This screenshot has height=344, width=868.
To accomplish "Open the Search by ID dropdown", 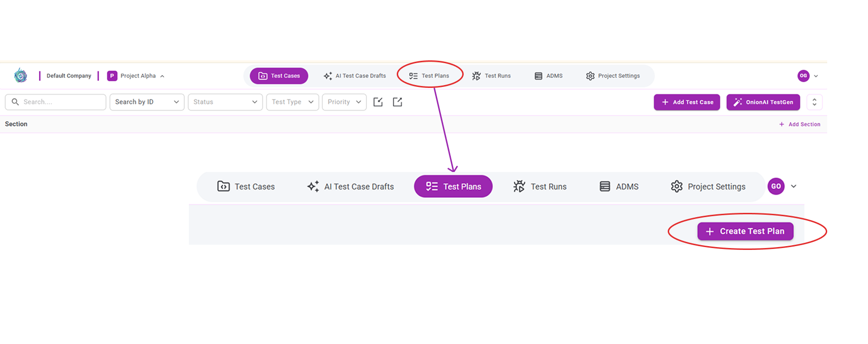I will coord(147,102).
